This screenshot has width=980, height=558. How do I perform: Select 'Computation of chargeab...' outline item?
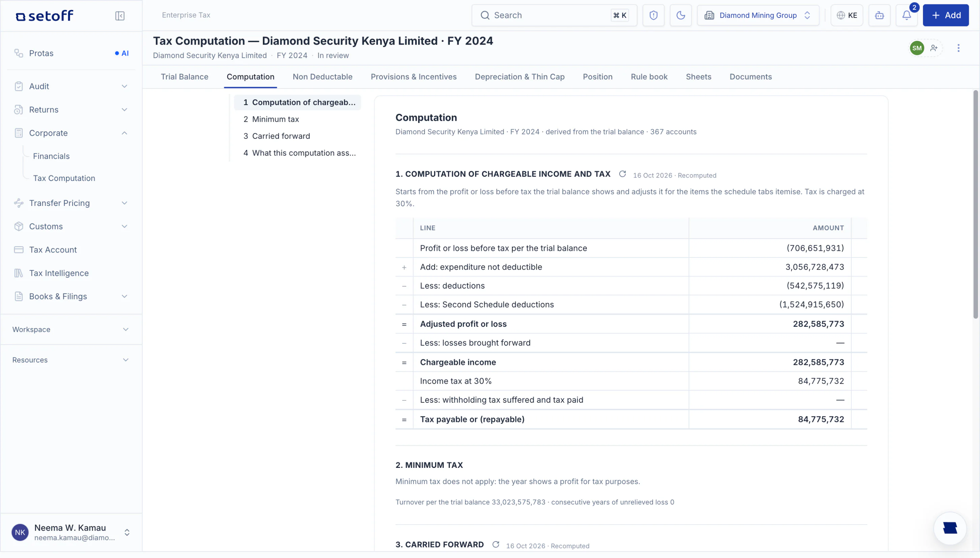[x=297, y=103]
